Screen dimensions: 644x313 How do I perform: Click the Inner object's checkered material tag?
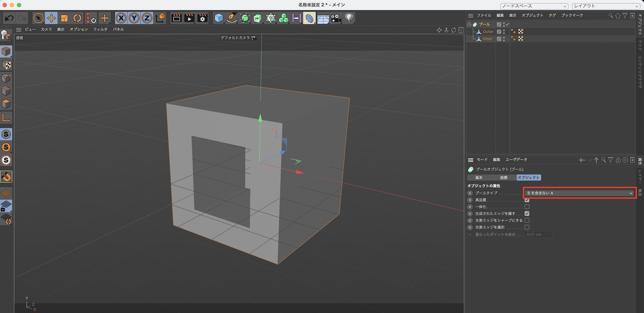click(521, 39)
